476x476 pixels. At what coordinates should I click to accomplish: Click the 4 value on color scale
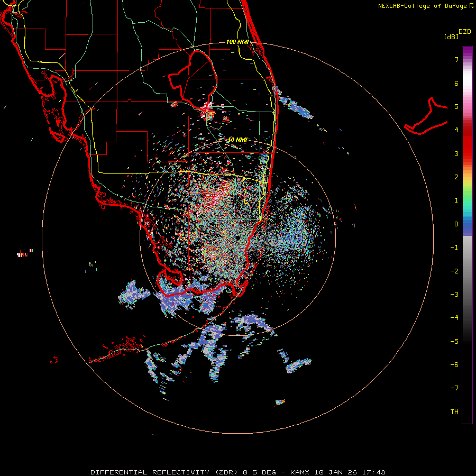click(x=456, y=130)
